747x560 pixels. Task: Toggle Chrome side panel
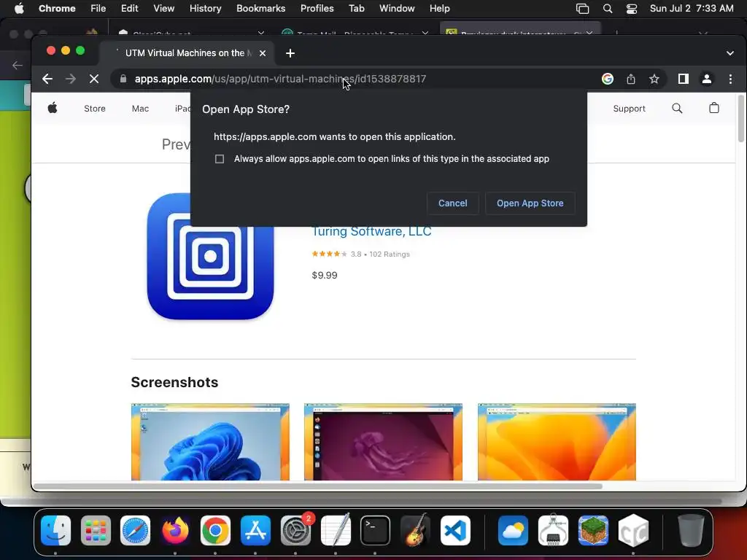pos(683,79)
